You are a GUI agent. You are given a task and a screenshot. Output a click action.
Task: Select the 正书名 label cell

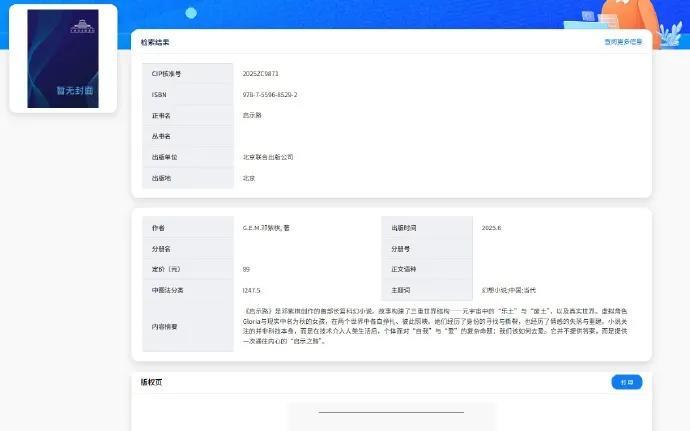point(188,115)
